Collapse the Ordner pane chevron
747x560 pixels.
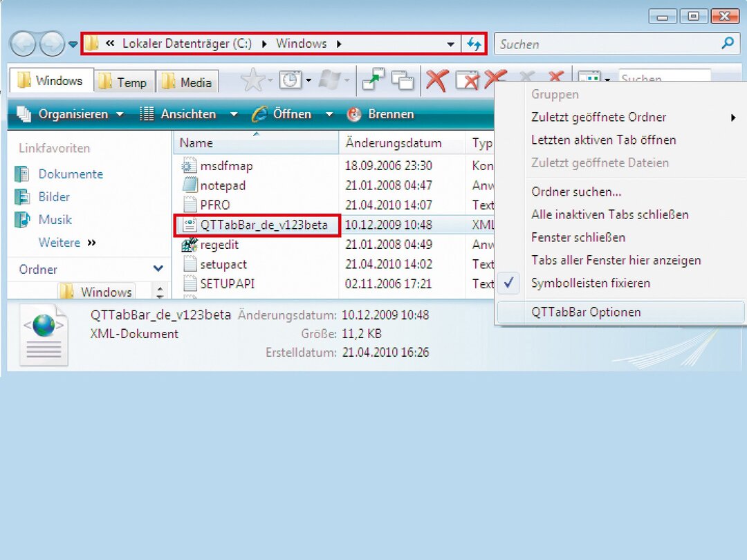[x=158, y=269]
